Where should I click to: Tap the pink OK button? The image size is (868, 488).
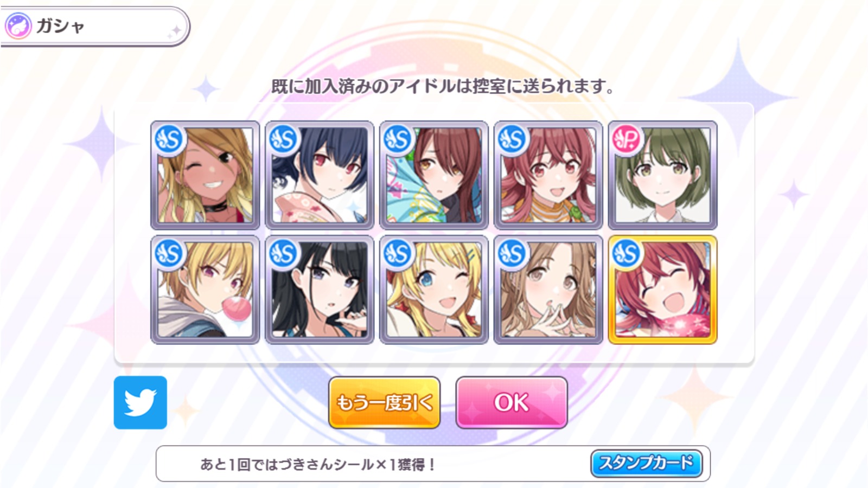coord(512,403)
